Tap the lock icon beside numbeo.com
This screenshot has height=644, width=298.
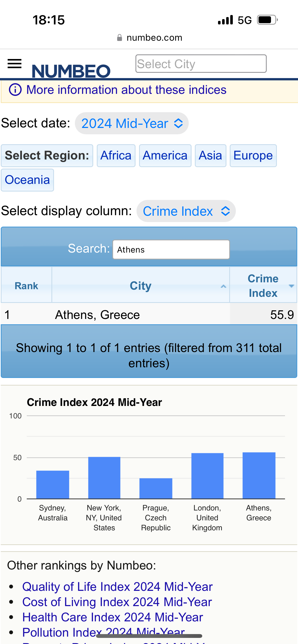point(119,38)
